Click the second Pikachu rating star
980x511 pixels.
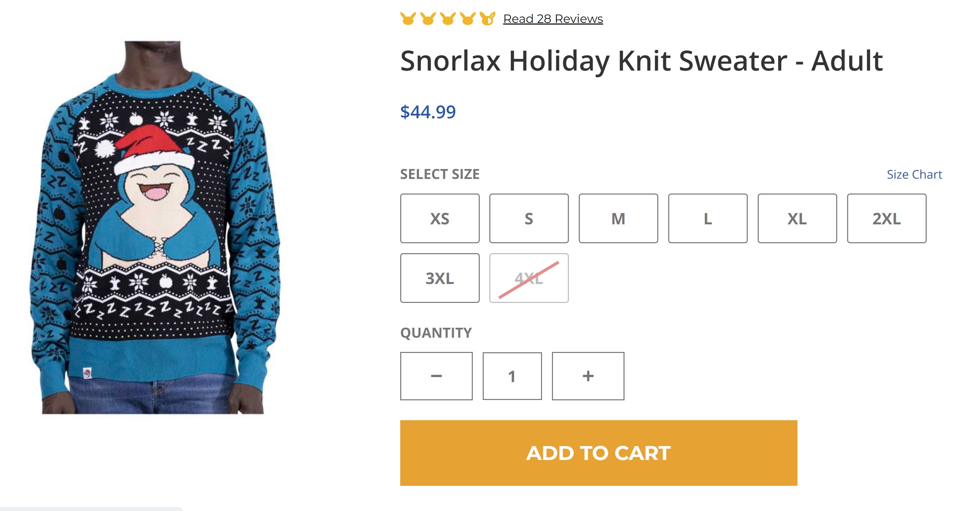click(x=428, y=18)
